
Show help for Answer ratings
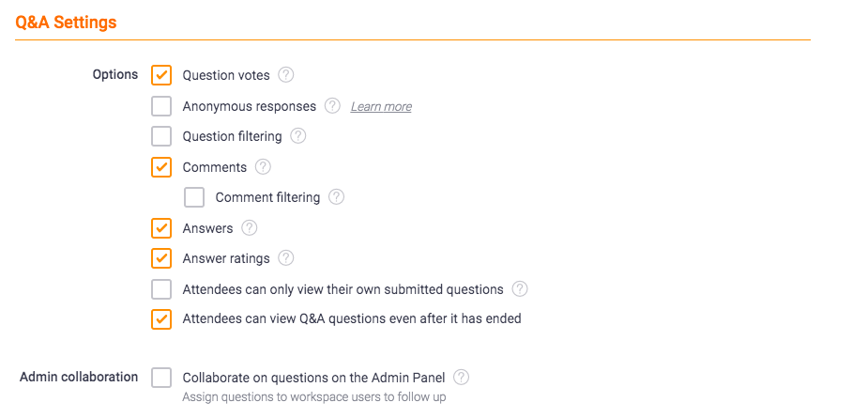click(x=285, y=257)
